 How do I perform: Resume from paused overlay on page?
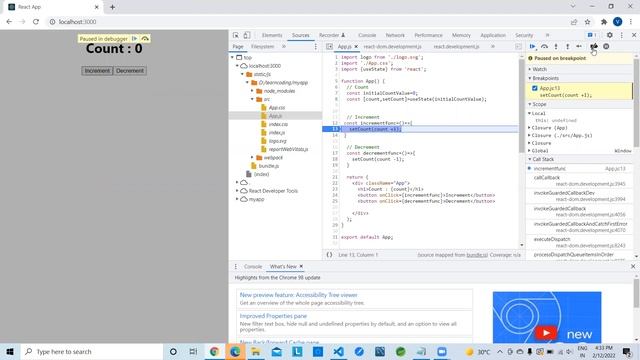point(134,38)
